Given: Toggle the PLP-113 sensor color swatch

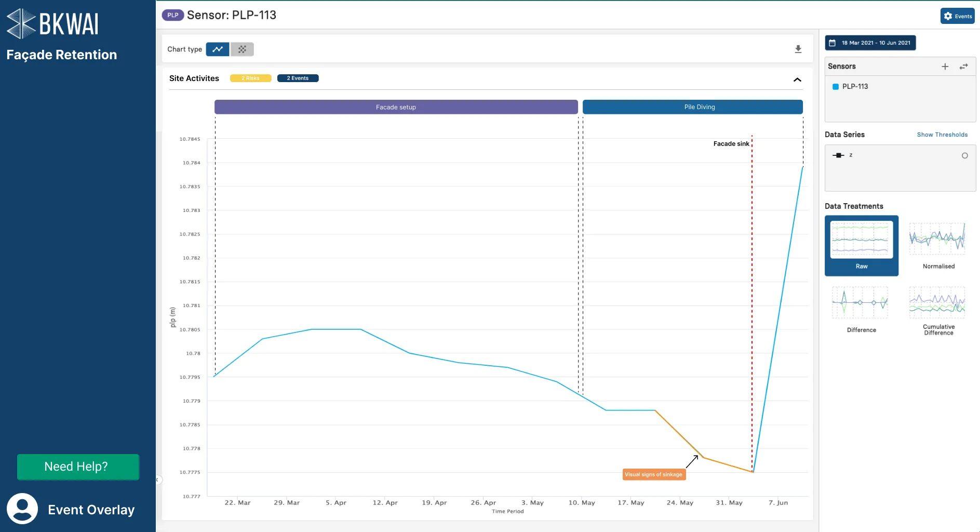Looking at the screenshot, I should pos(836,87).
